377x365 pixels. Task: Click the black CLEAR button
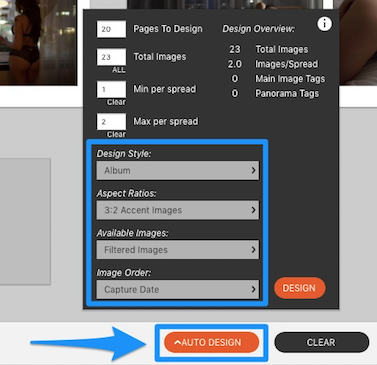pyautogui.click(x=321, y=342)
